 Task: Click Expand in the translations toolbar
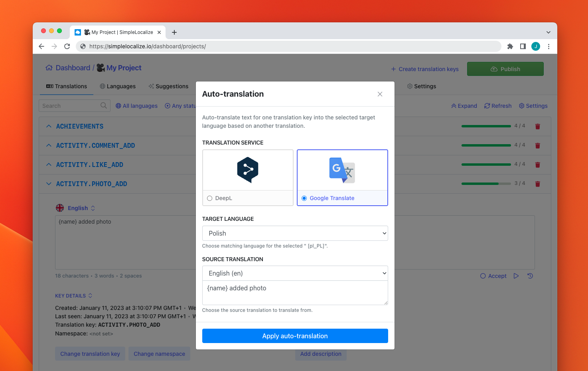click(x=464, y=106)
